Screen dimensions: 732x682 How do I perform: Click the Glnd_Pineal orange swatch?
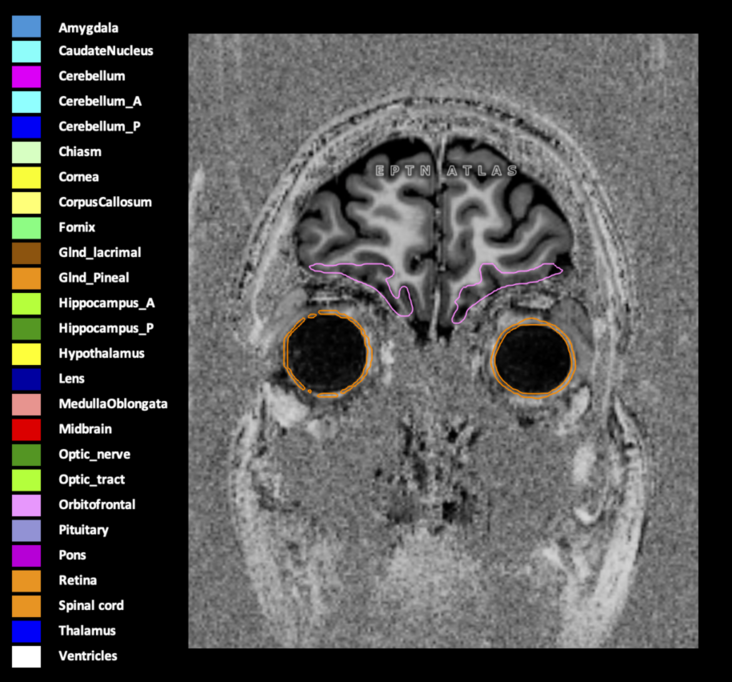[26, 279]
